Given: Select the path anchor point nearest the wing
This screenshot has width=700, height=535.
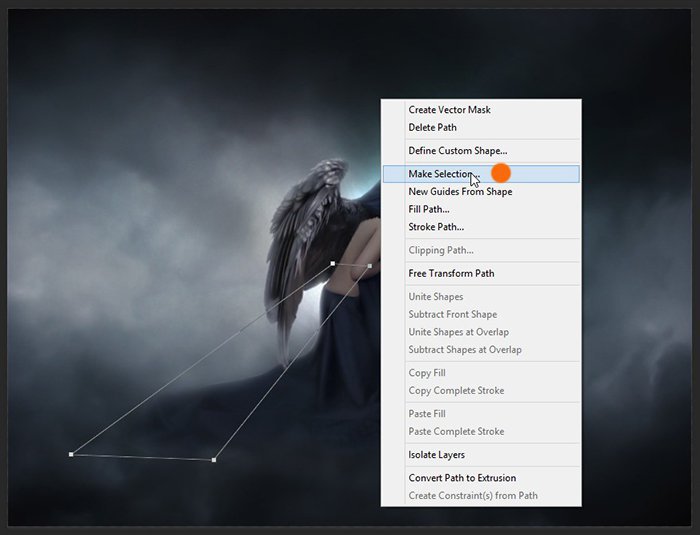Looking at the screenshot, I should (x=333, y=264).
